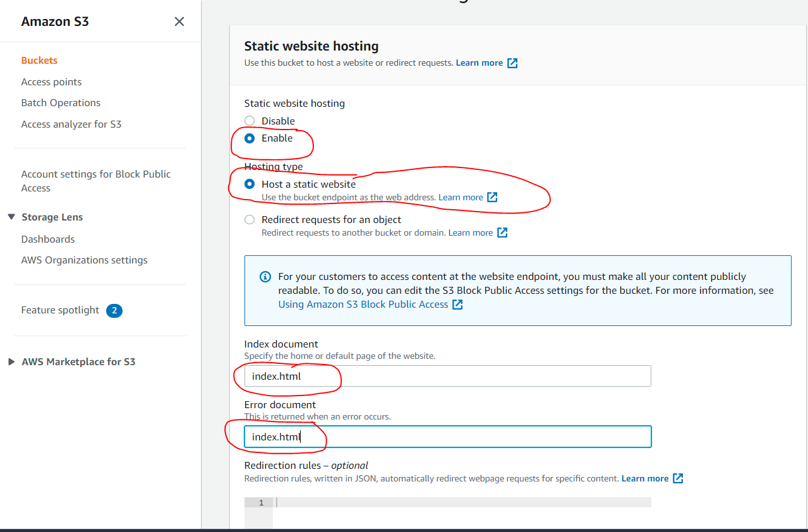Close the Amazon S3 navigation panel
Screen dimensions: 808x532
pyautogui.click(x=179, y=21)
